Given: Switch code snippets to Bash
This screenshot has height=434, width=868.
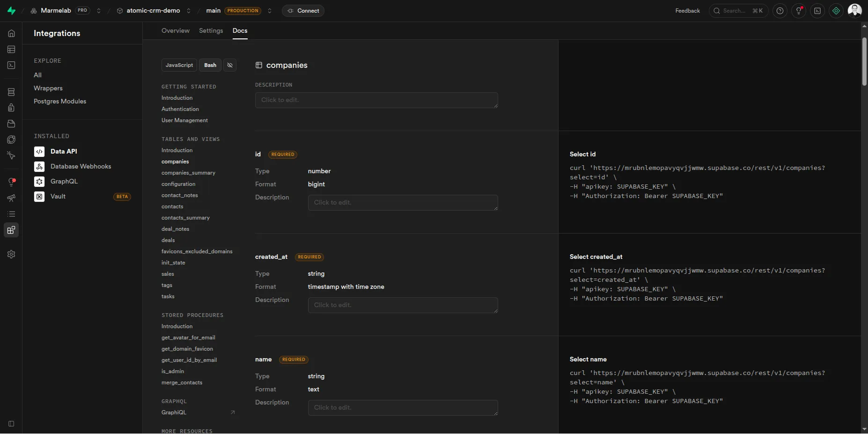Looking at the screenshot, I should pos(210,65).
